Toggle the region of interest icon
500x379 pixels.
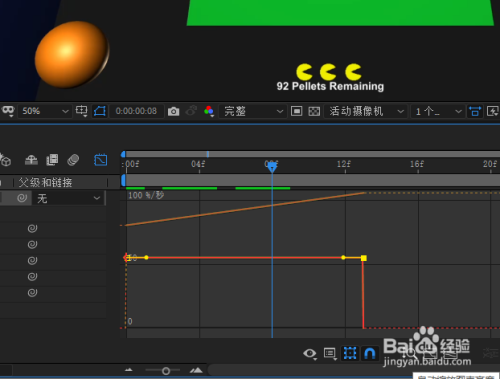pyautogui.click(x=296, y=111)
